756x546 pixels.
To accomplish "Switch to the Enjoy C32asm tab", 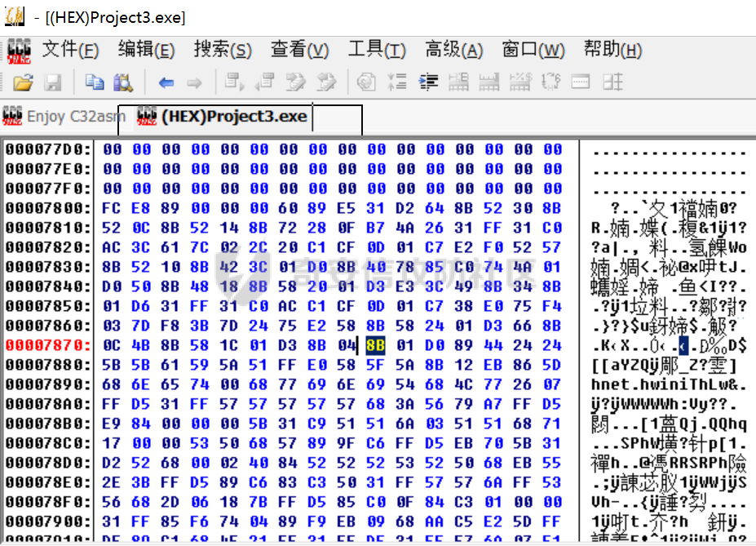I will click(x=64, y=117).
